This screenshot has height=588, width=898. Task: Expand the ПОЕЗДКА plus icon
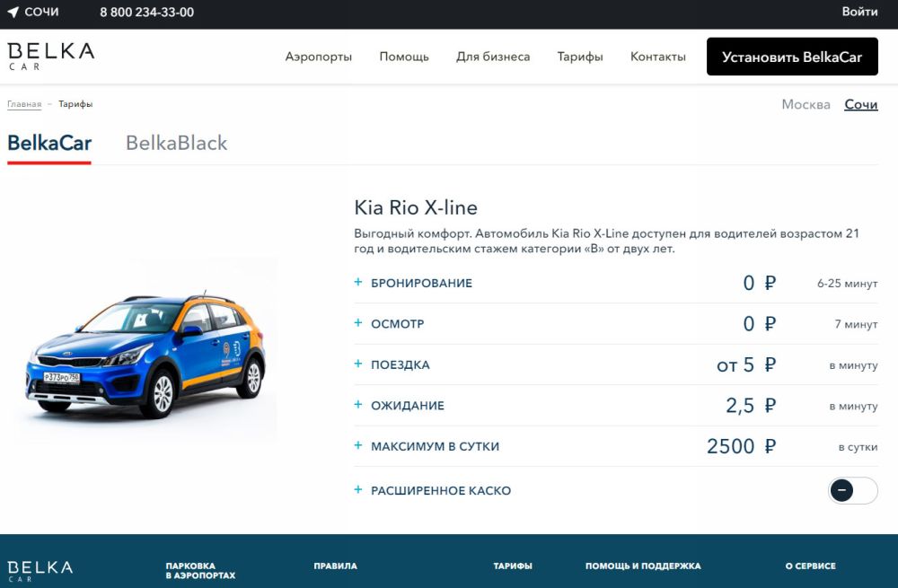[358, 364]
